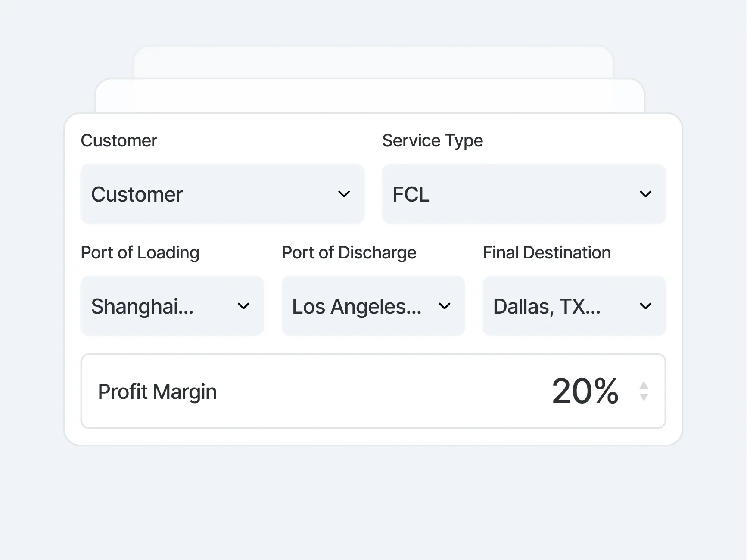Click the chevron next to Shanghai
Image resolution: width=747 pixels, height=560 pixels.
[243, 306]
